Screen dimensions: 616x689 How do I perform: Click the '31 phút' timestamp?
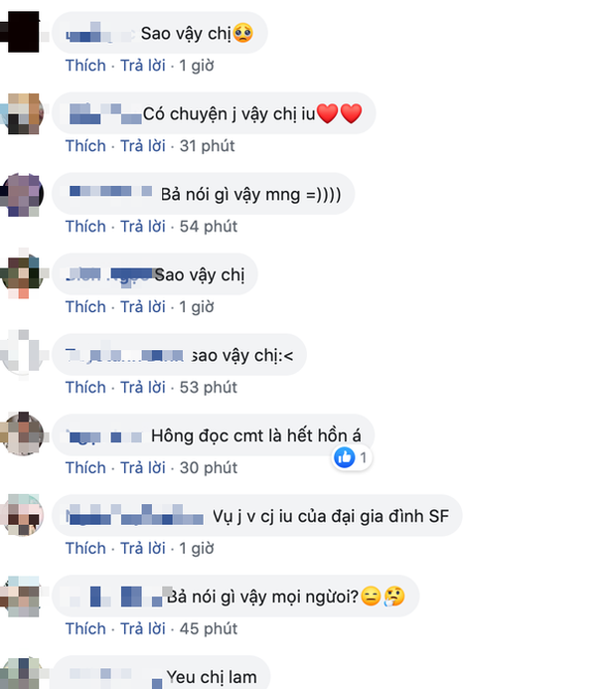[208, 146]
